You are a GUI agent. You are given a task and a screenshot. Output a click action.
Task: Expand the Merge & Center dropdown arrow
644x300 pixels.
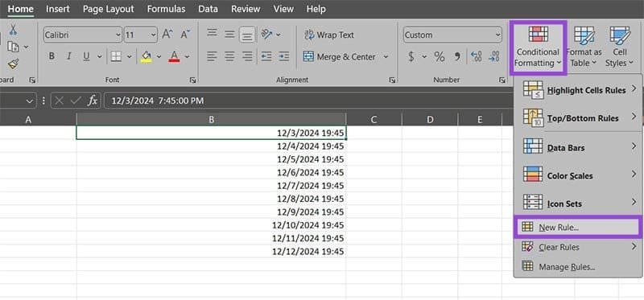tap(386, 57)
